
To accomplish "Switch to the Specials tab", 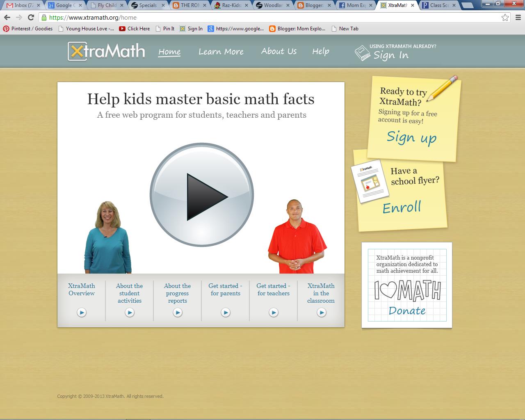I will click(148, 5).
